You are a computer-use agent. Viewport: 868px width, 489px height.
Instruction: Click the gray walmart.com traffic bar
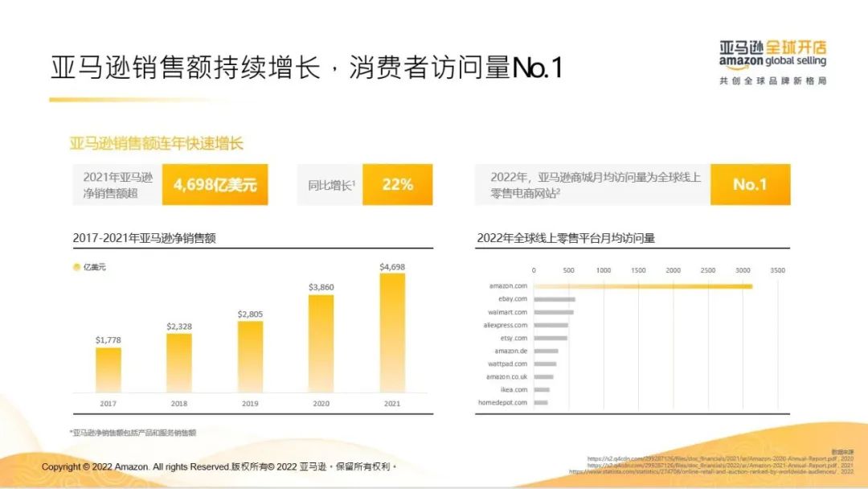(554, 312)
